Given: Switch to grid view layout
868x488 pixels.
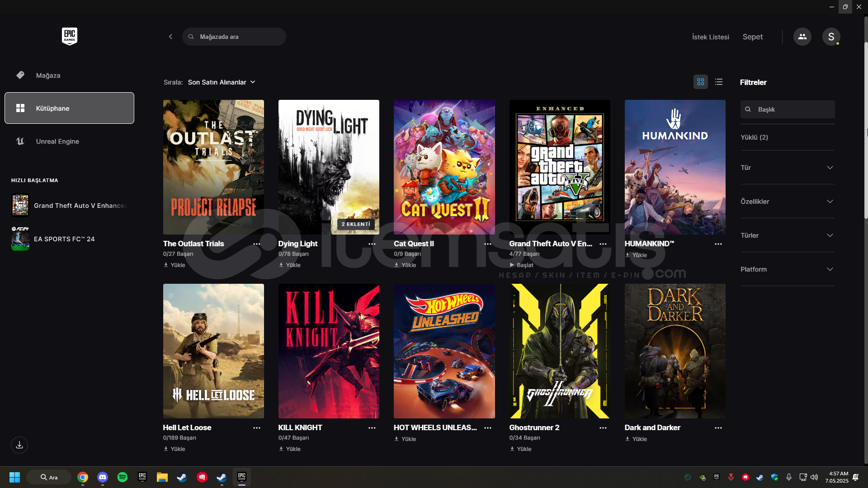Looking at the screenshot, I should click(700, 82).
